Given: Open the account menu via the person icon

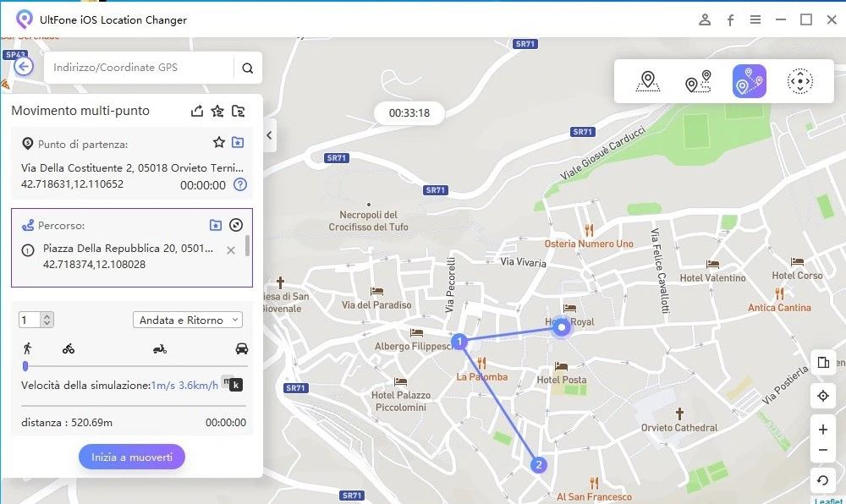Looking at the screenshot, I should click(705, 19).
